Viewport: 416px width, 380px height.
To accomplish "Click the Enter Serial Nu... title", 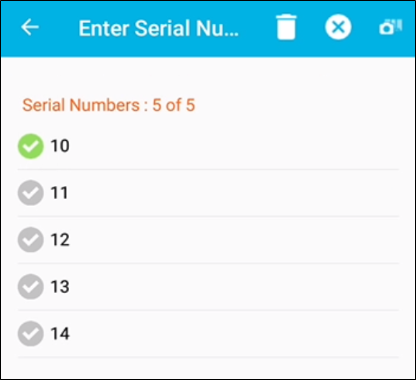I will click(159, 28).
